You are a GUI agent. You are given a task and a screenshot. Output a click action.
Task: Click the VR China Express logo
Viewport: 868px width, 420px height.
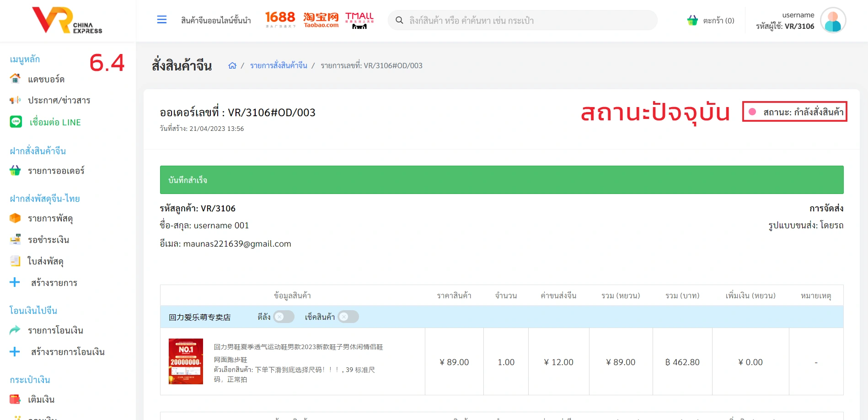coord(67,21)
